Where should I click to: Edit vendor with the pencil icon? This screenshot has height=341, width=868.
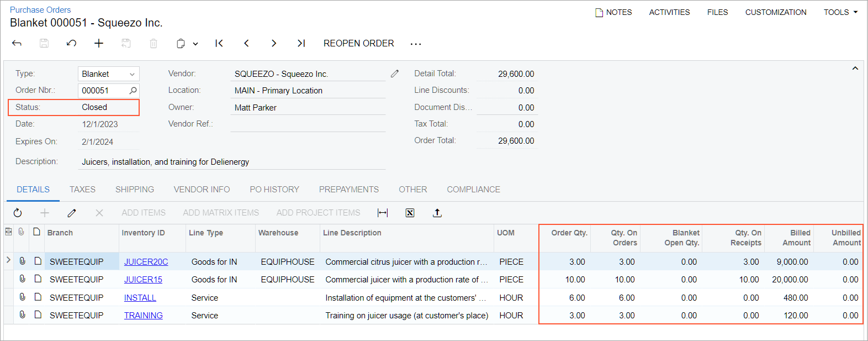395,74
